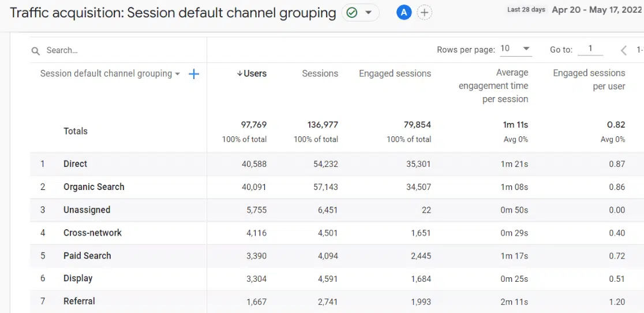Select the Organic Search row label
644x313 pixels.
(x=93, y=187)
